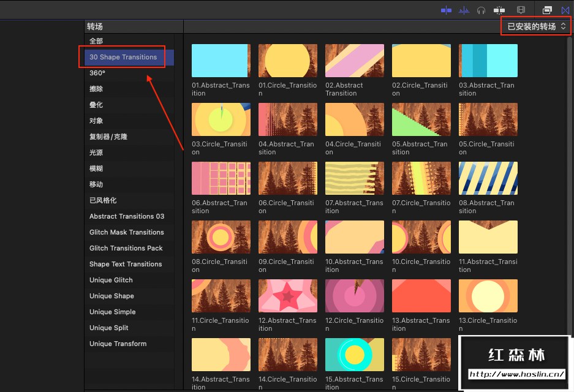This screenshot has width=574, height=392.
Task: Select the 06.Abstract_Transition grid thumbnail
Action: pyautogui.click(x=221, y=178)
